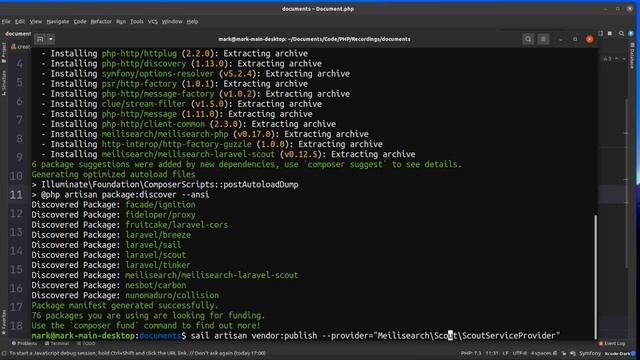Open the terminal hamburger menu

(543, 39)
